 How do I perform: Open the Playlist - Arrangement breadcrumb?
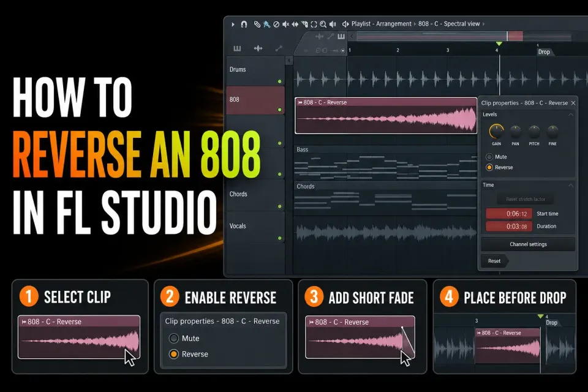pos(382,24)
